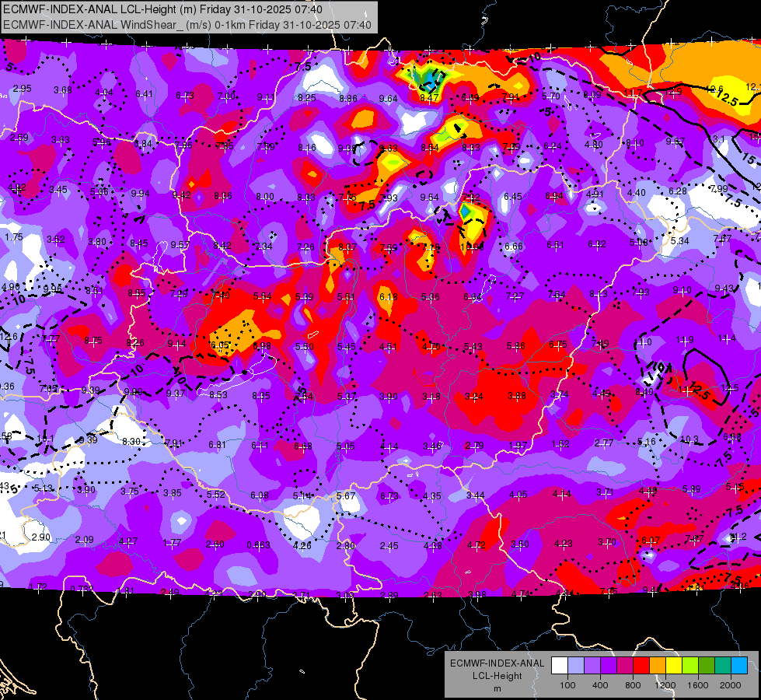
Task: Click the wind shear value '8.47'
Action: pos(429,98)
